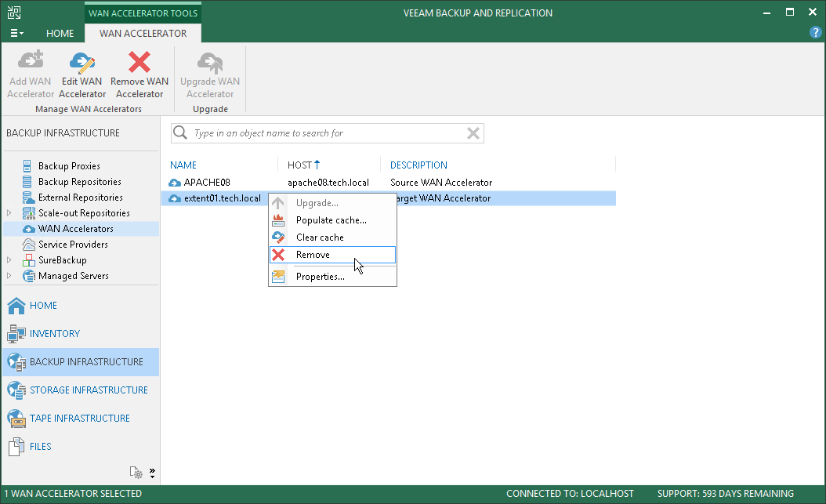Click the Backup Repositories database icon
826x504 pixels.
tap(27, 182)
